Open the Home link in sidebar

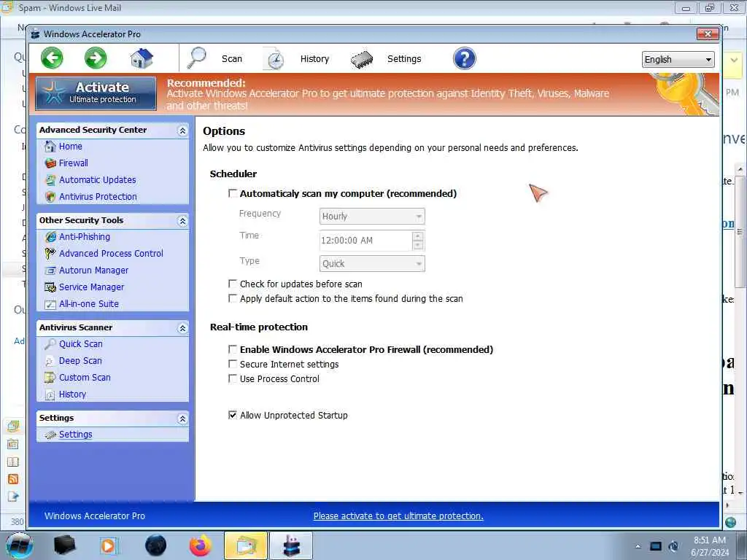71,147
